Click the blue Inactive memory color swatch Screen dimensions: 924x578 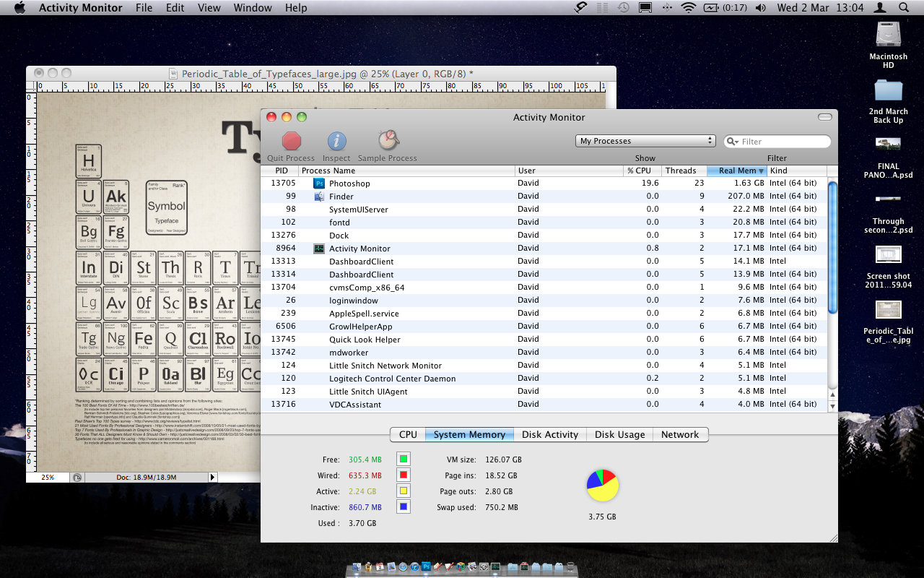404,506
